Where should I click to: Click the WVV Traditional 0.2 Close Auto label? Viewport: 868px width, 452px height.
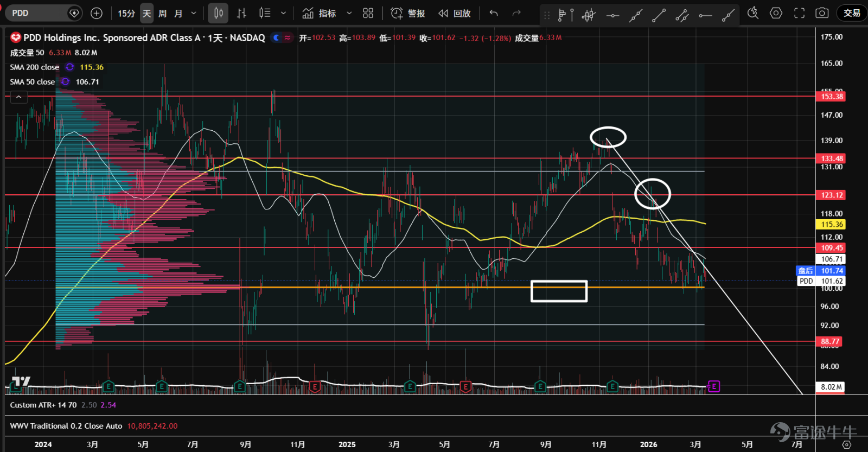66,426
